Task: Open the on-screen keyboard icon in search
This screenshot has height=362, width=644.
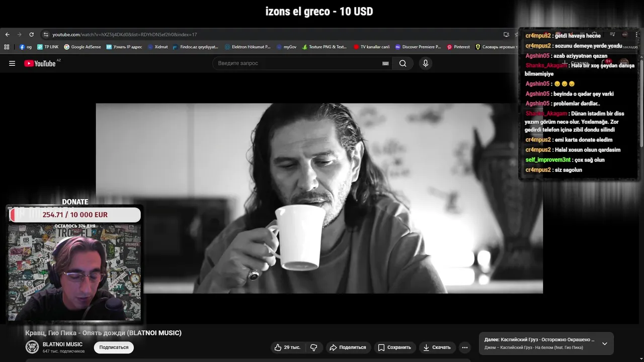Action: pos(385,64)
